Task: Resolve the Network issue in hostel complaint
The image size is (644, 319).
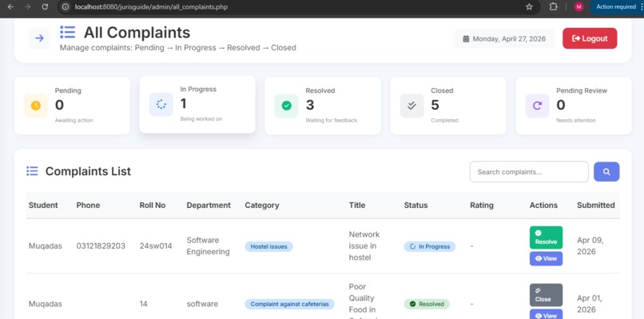Action: click(x=546, y=237)
